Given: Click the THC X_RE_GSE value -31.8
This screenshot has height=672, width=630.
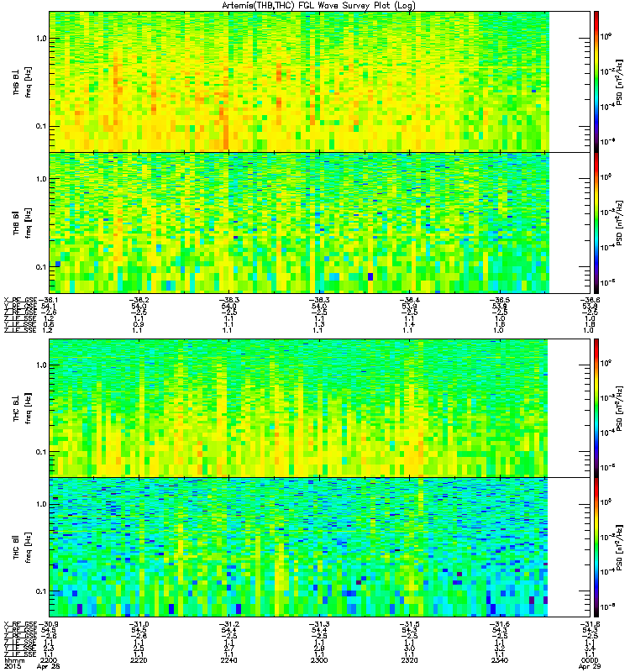Looking at the screenshot, I should (x=591, y=624).
